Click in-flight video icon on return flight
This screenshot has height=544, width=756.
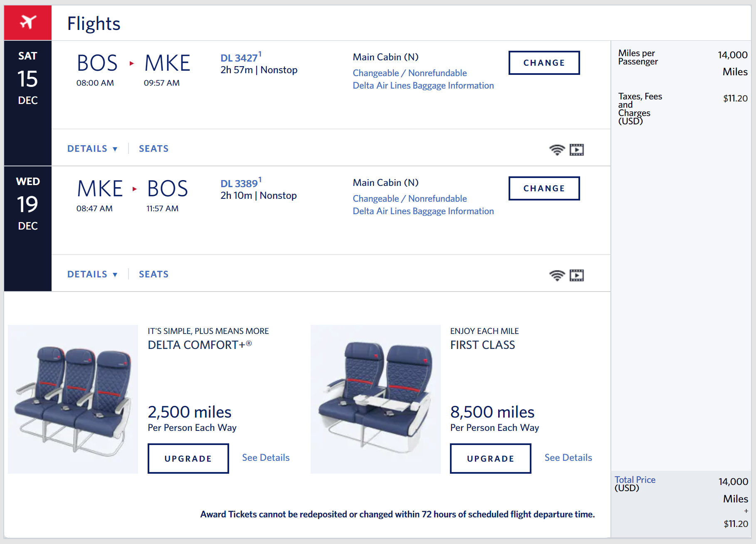click(576, 275)
